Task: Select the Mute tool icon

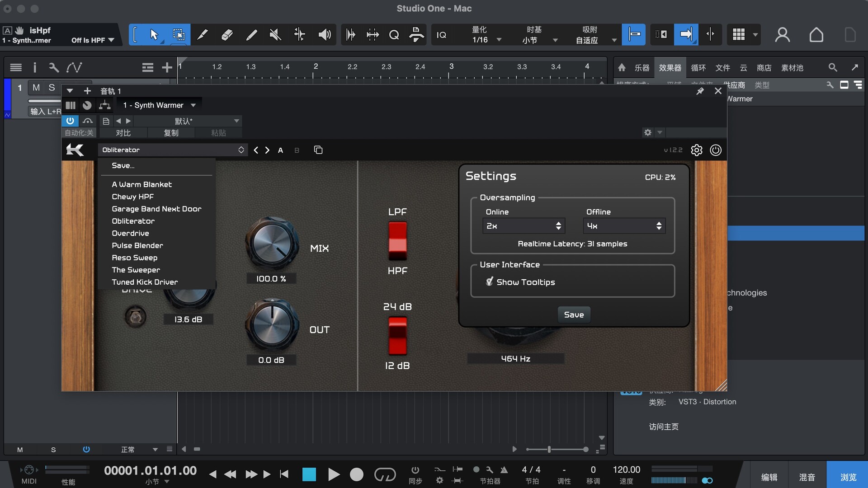Action: (275, 35)
